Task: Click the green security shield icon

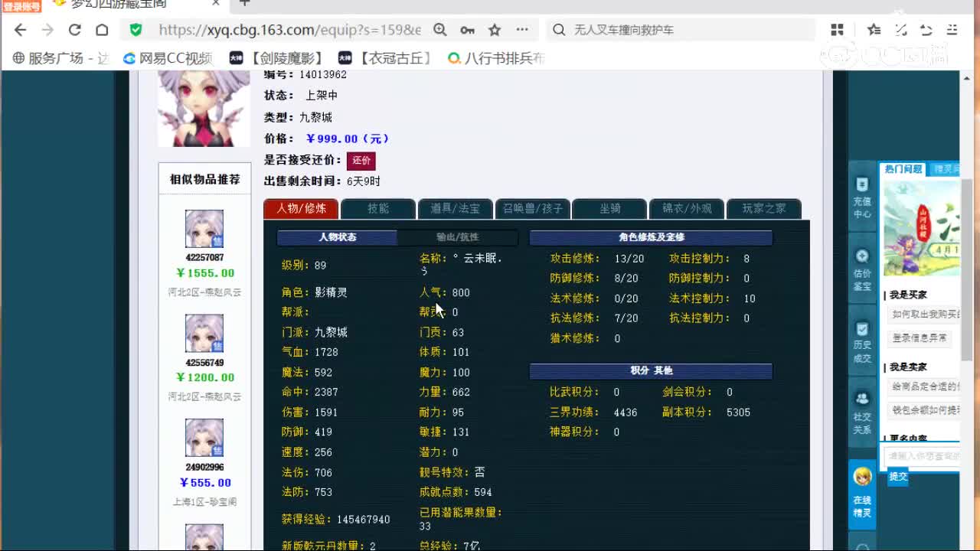Action: coord(136,30)
